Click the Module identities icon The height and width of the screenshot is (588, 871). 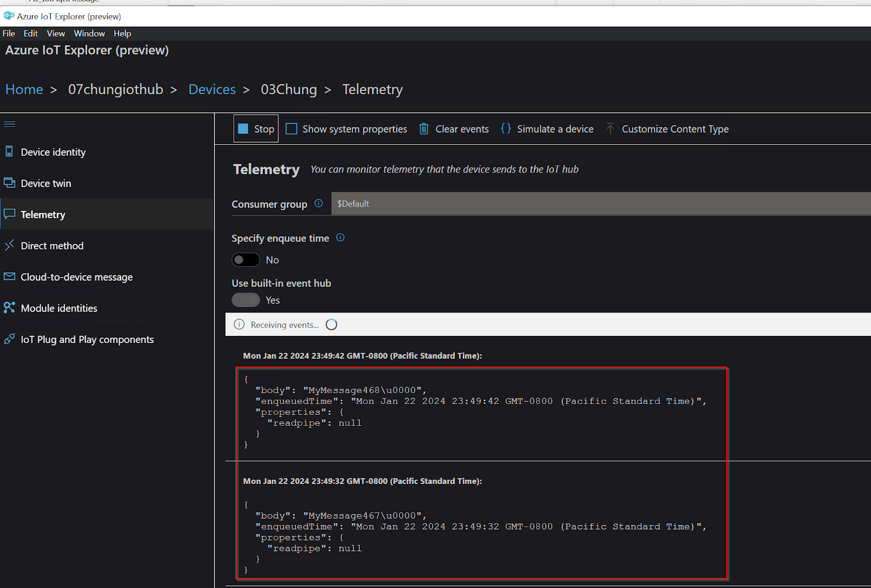click(9, 308)
